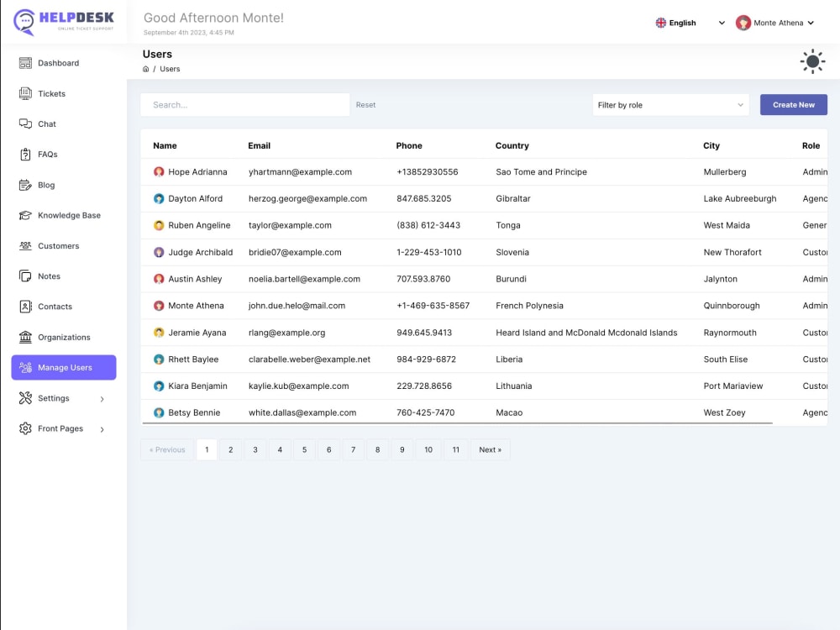The width and height of the screenshot is (840, 630).
Task: Click the Name column header
Action: click(x=165, y=145)
